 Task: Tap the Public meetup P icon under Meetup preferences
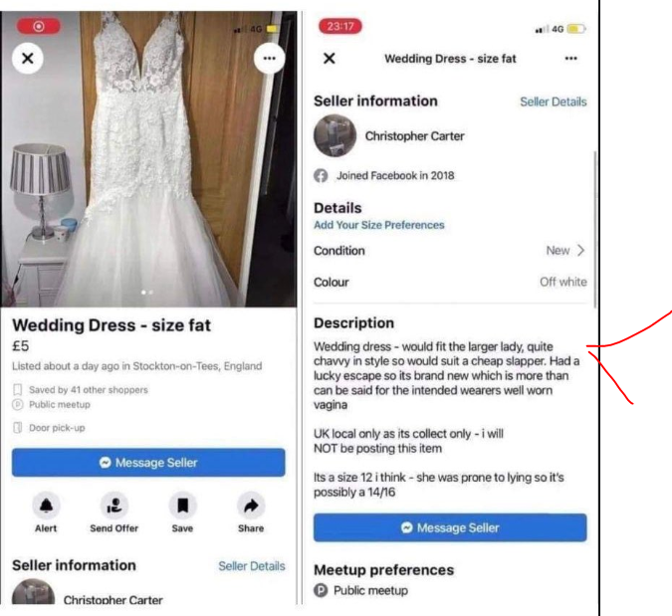pyautogui.click(x=321, y=590)
